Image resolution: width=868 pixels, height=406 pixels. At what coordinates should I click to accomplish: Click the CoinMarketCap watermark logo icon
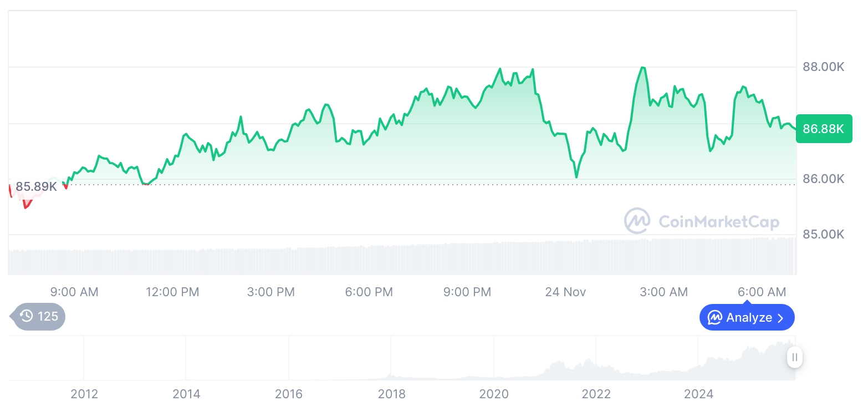pyautogui.click(x=637, y=221)
